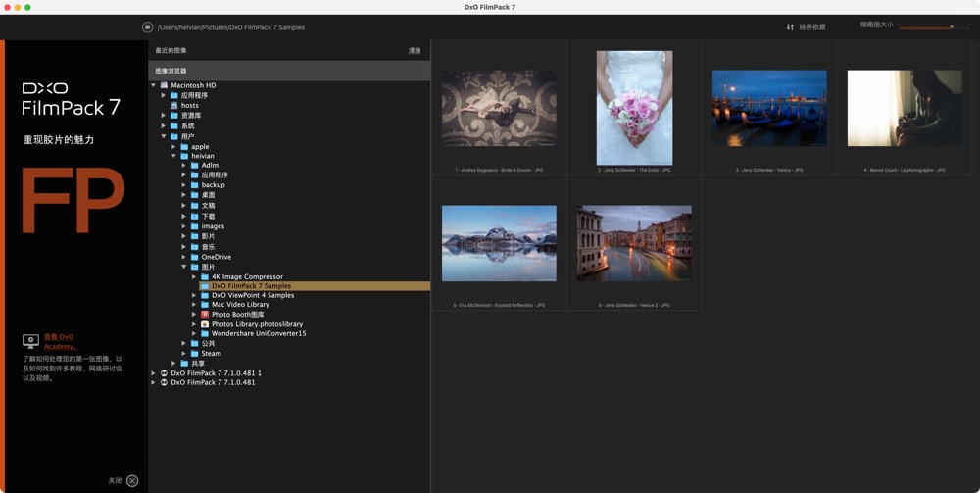Click the Mac Video Library folder icon
Image resolution: width=980 pixels, height=493 pixels.
205,304
